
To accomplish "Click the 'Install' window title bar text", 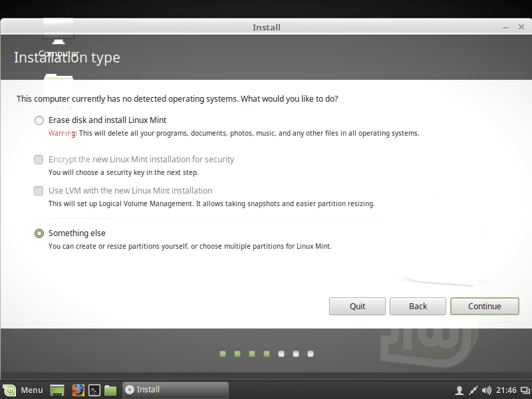I will [x=267, y=27].
